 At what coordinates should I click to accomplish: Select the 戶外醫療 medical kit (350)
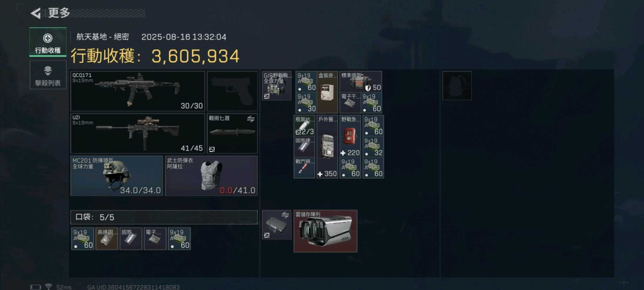pos(328,146)
